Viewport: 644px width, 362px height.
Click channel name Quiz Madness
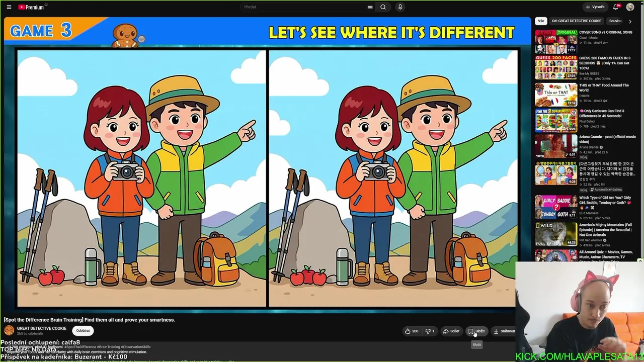(589, 213)
